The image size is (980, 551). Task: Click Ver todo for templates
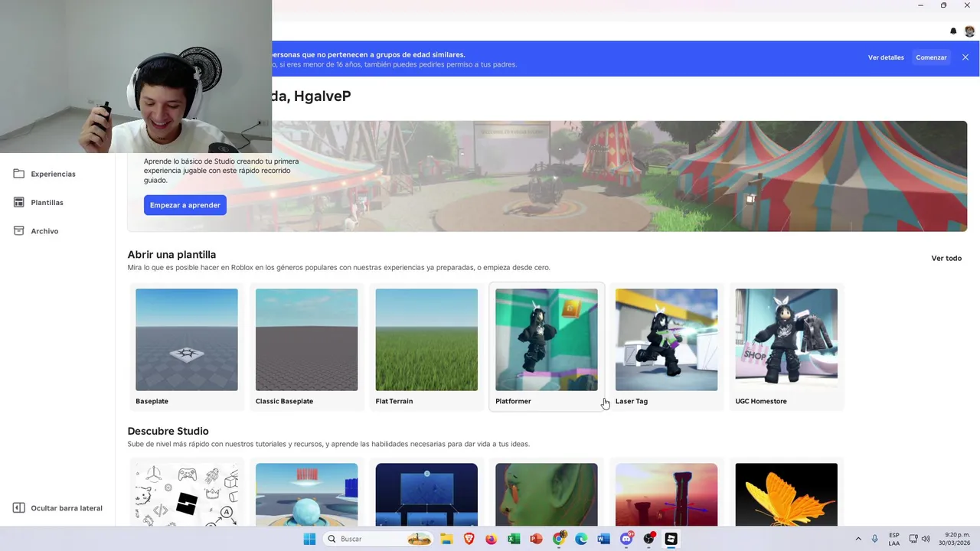pyautogui.click(x=946, y=258)
